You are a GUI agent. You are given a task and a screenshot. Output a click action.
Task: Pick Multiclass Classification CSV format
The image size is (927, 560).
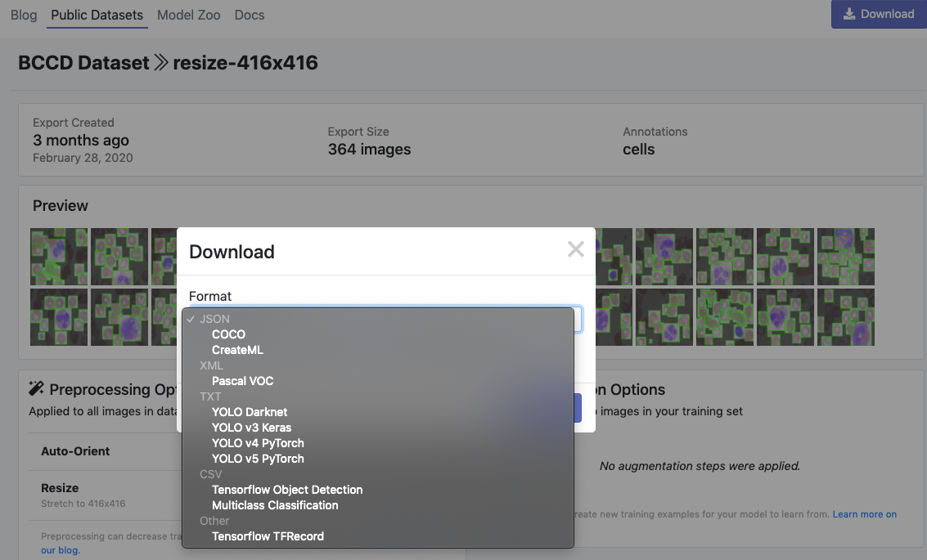click(x=275, y=505)
